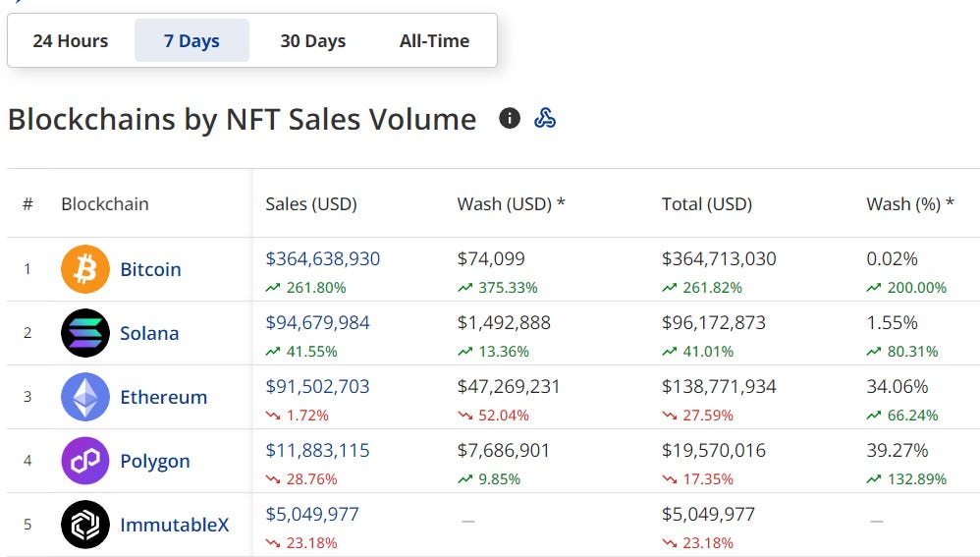This screenshot has width=980, height=557.
Task: Click the Wash (%) column header
Action: pos(910,203)
